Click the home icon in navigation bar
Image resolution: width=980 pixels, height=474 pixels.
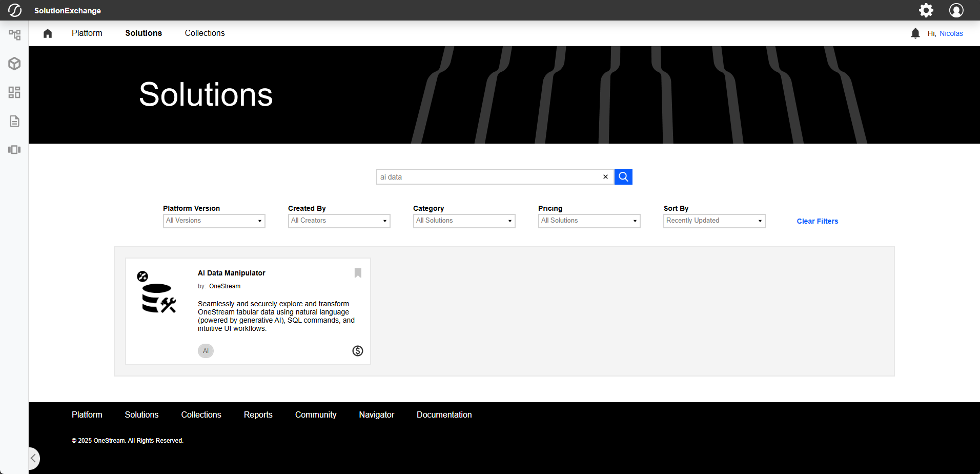[48, 33]
